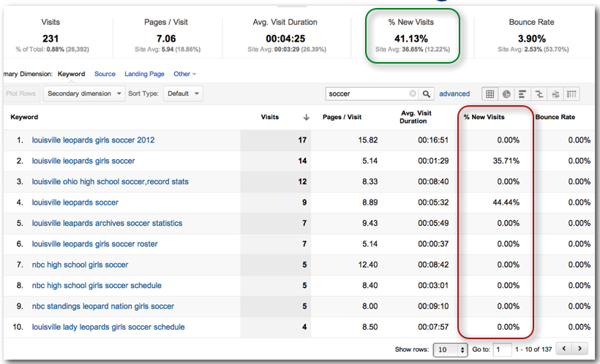This screenshot has width=600, height=364.
Task: Open keyword nbc standings leopard nation girls soccer
Action: pyautogui.click(x=103, y=306)
